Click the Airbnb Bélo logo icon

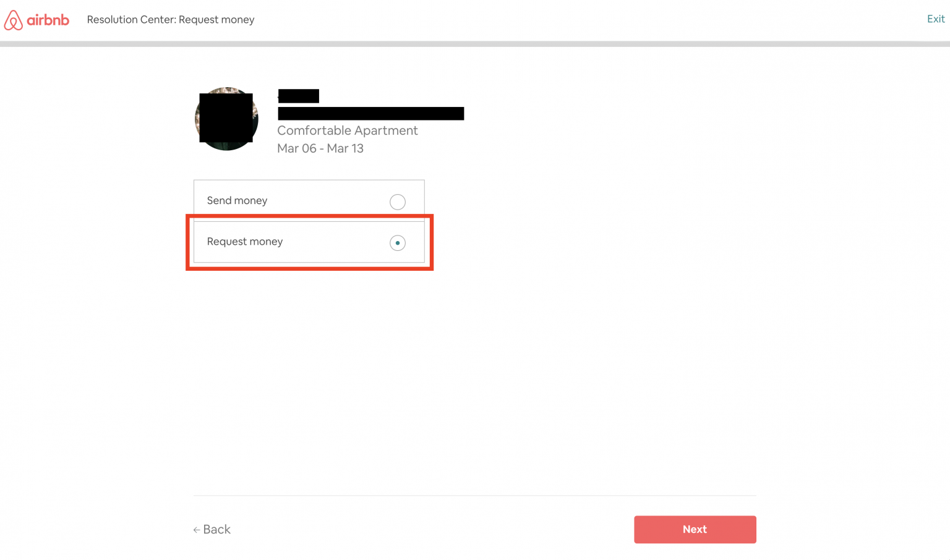point(12,19)
